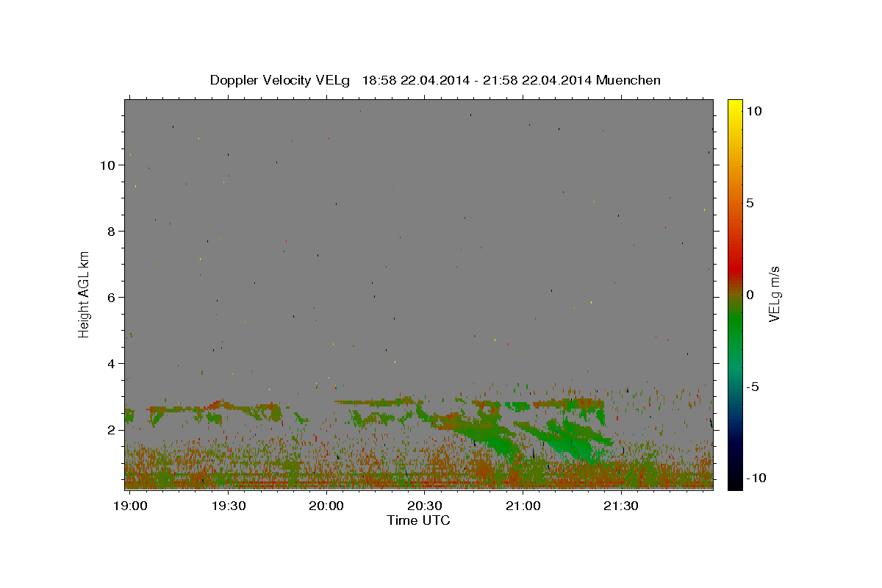
Task: Select the 'Muenchen' location text in the title
Action: (x=628, y=80)
